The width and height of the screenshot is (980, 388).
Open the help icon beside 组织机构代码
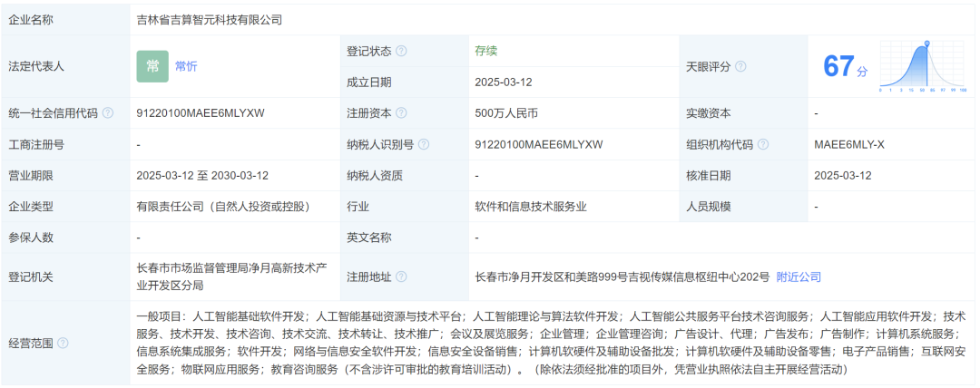point(763,144)
